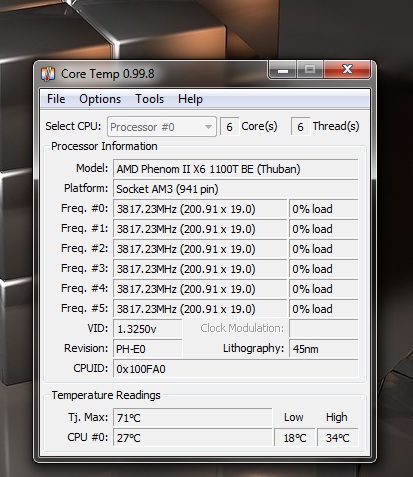This screenshot has width=413, height=477.
Task: Click the 0% load box for Freq. #3
Action: click(x=323, y=269)
